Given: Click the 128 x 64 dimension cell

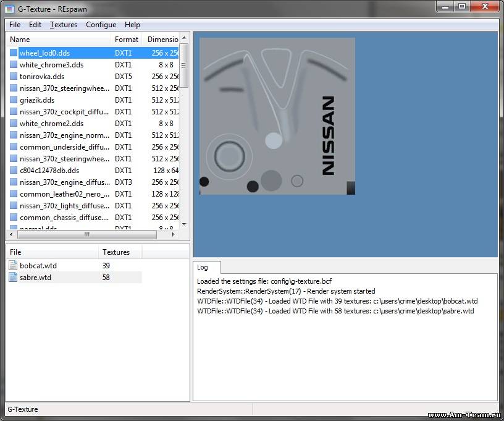Looking at the screenshot, I should point(165,170).
